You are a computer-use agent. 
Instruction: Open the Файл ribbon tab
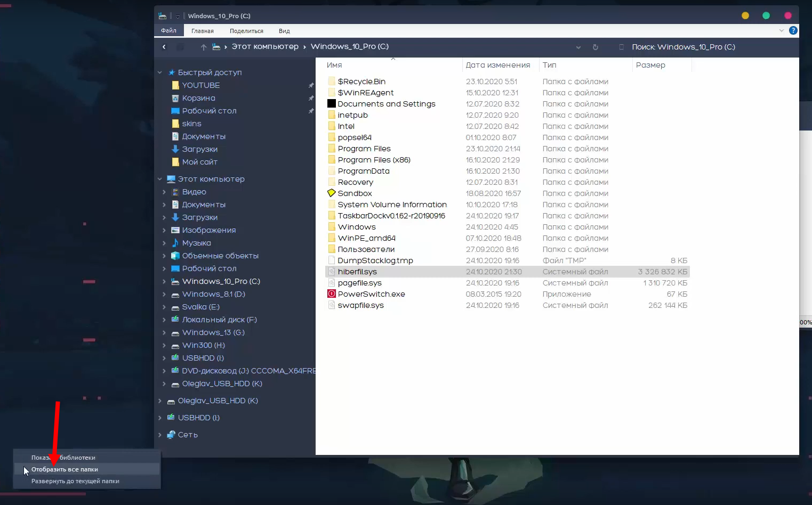point(168,30)
